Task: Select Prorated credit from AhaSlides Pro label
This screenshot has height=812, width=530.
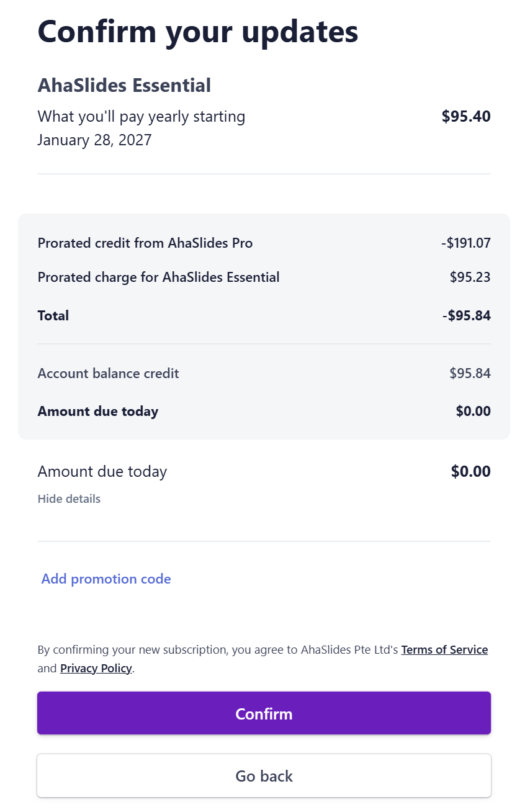Action: coord(145,243)
